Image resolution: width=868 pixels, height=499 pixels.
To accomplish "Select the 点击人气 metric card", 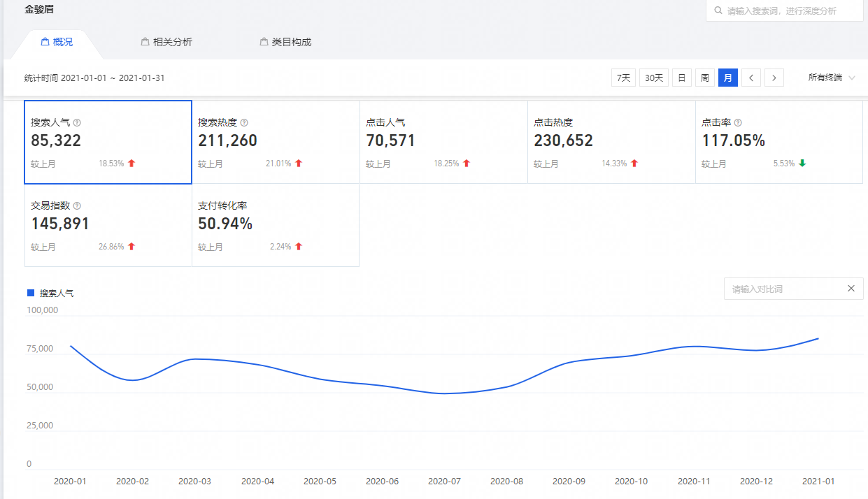I will coord(443,142).
